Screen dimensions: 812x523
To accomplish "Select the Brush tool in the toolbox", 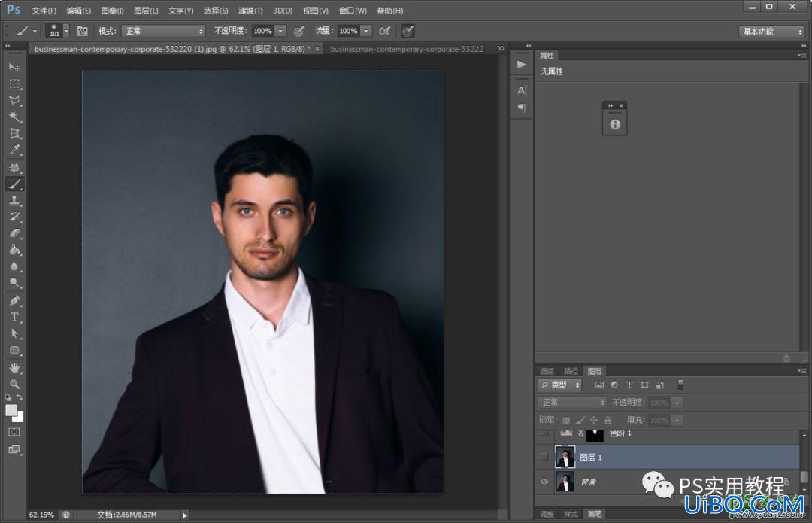I will [14, 184].
